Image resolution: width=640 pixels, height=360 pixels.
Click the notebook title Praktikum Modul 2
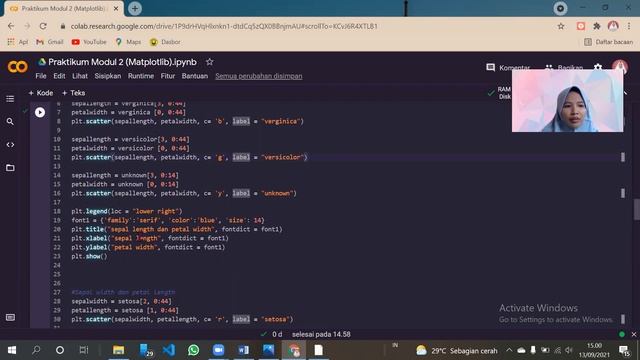click(122, 62)
